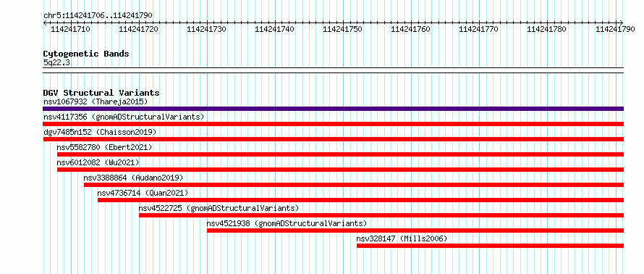This screenshot has height=274, width=644.
Task: Click the red bar for nsv4117356
Action: click(333, 124)
